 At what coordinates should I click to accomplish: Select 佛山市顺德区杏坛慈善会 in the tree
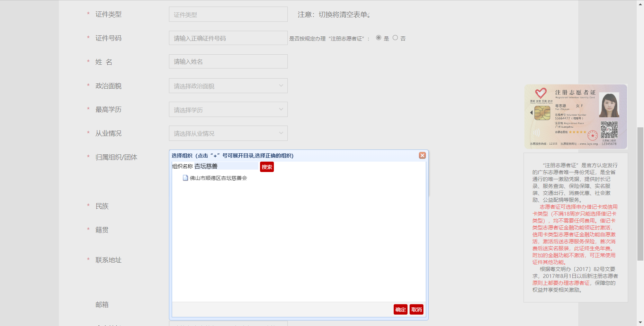(218, 178)
